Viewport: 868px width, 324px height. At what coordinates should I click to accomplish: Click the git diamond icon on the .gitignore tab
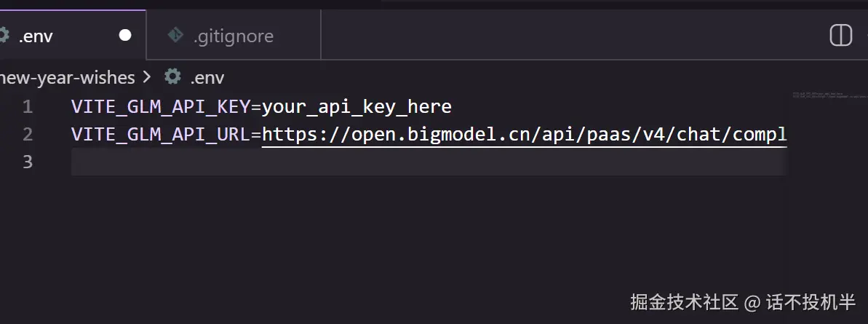[175, 36]
